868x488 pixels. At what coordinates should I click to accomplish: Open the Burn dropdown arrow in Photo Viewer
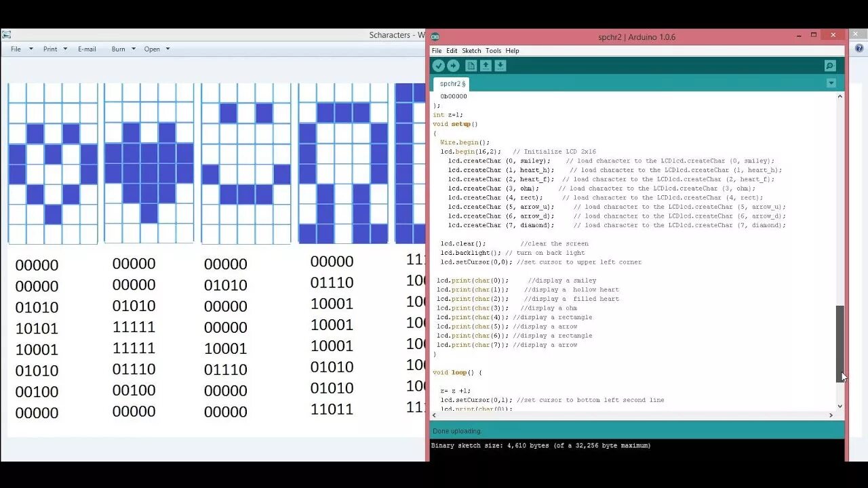point(134,49)
